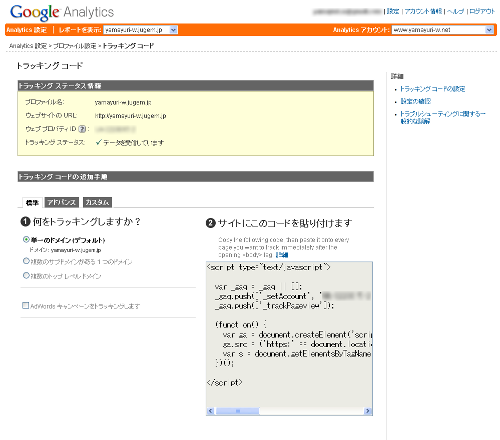Click the code box left scroll arrow
500x440 pixels.
point(211,411)
